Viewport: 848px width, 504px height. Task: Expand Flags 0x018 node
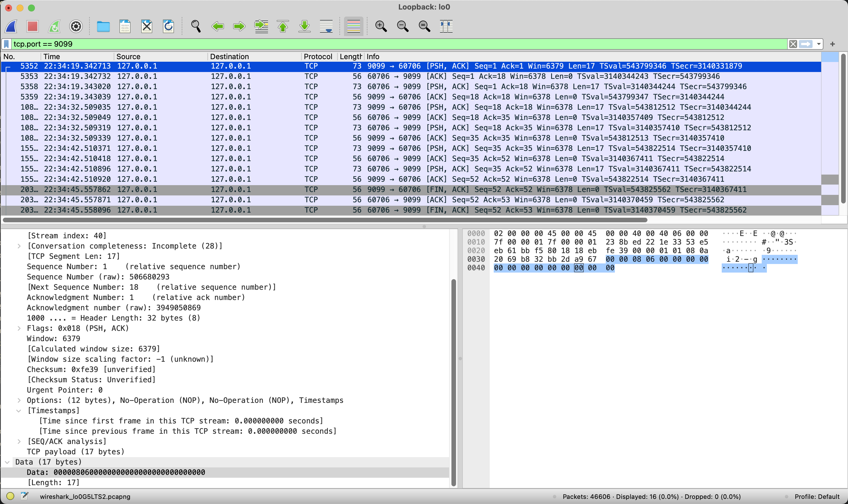[19, 328]
